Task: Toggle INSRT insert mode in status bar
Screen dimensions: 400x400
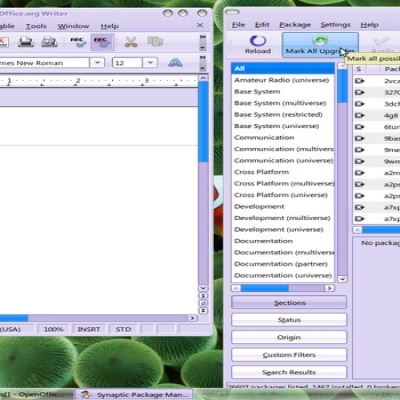Action: point(89,329)
